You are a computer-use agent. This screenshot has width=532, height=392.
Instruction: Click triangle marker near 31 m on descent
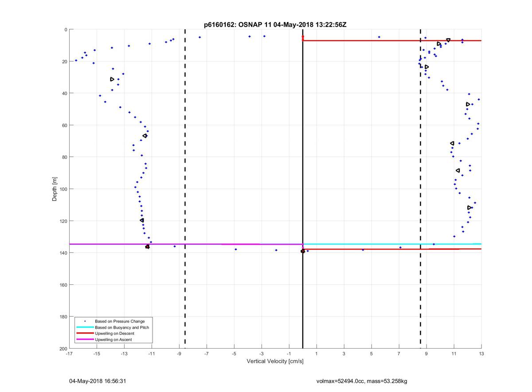[112, 79]
